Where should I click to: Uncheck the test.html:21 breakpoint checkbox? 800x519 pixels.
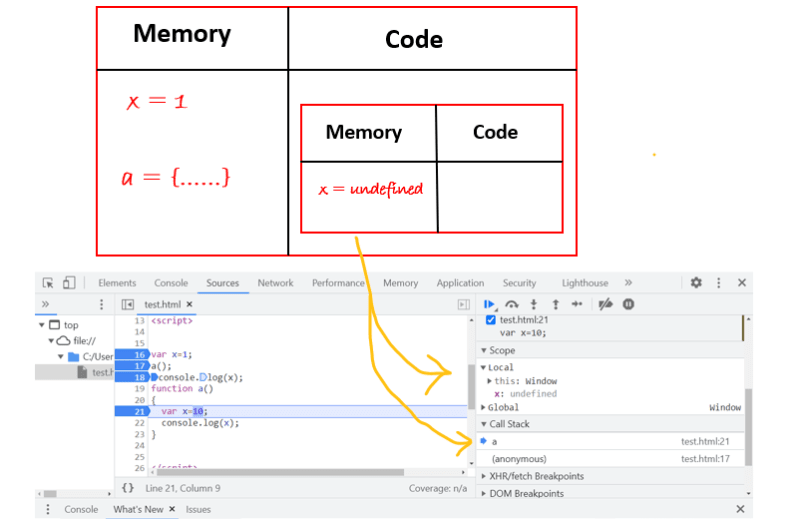point(490,320)
